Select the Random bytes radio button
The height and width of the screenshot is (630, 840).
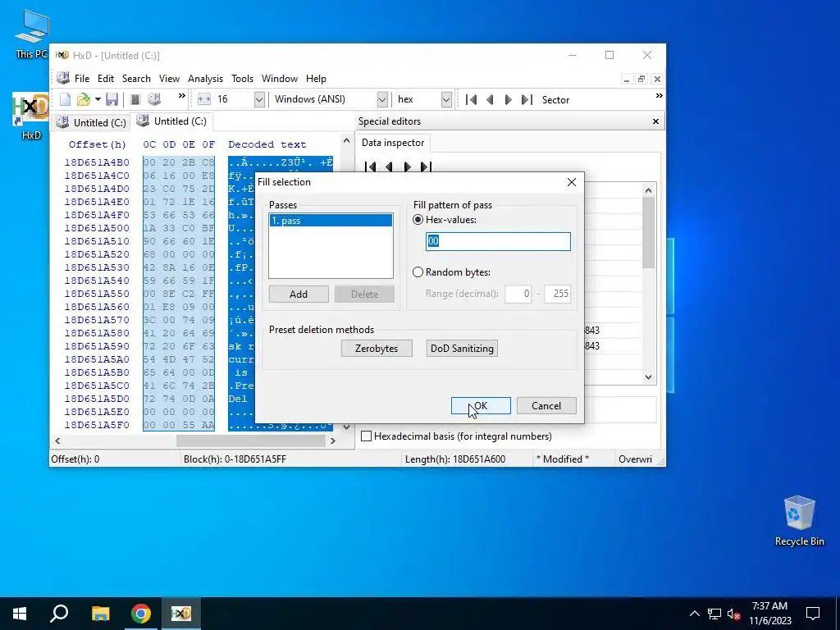pos(418,272)
